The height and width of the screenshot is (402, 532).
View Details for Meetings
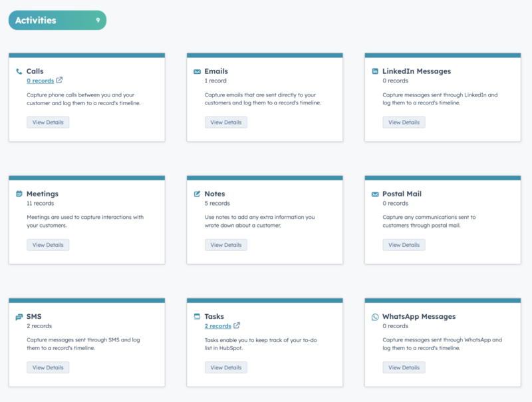[x=48, y=245]
